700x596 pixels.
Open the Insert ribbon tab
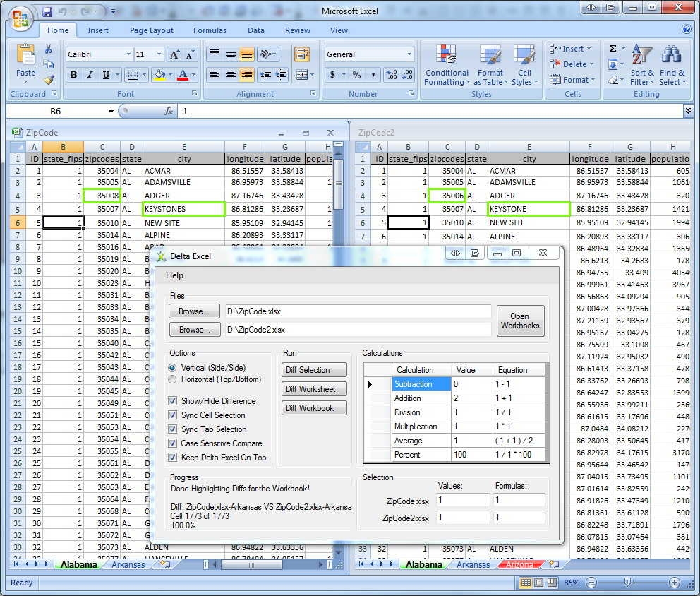98,30
